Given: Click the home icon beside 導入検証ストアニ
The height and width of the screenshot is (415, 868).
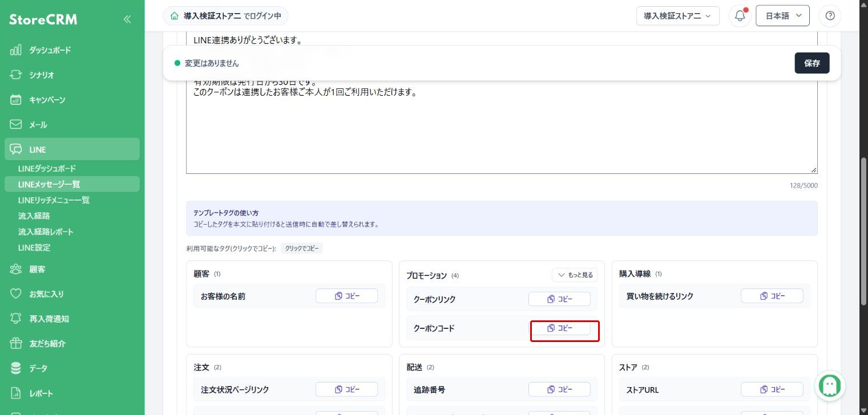Looking at the screenshot, I should pos(175,16).
